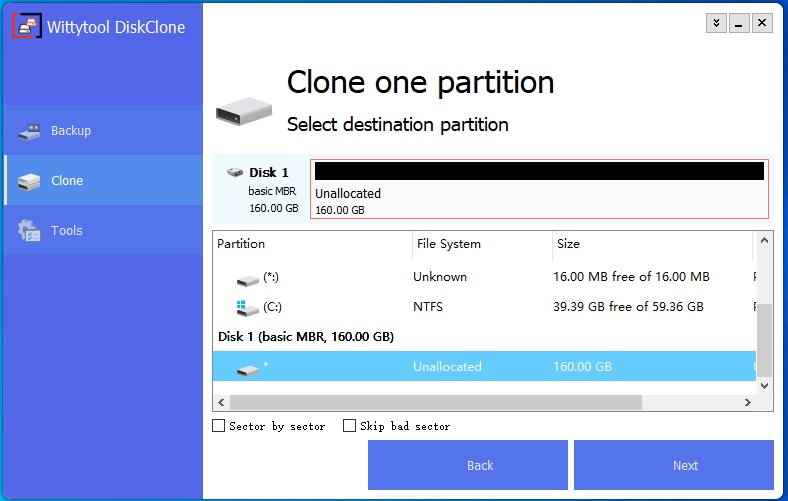The height and width of the screenshot is (501, 788).
Task: Open the double-chevron menu button in title bar
Action: (716, 23)
